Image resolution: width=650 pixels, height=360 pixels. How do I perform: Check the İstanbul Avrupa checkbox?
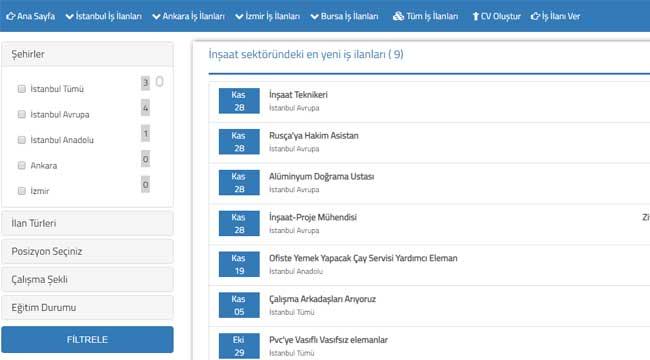coord(22,114)
